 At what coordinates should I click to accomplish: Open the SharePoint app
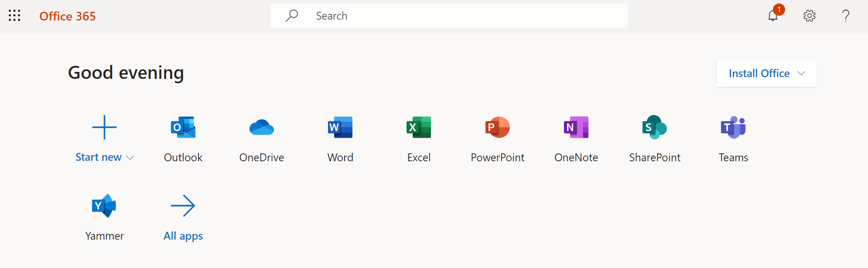pos(654,128)
